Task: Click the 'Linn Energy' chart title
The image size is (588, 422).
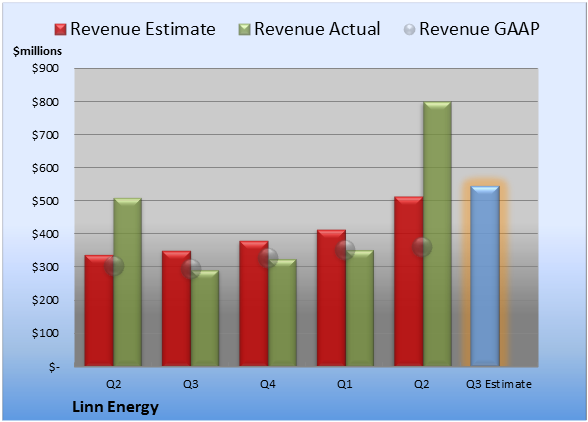Action: pos(116,407)
